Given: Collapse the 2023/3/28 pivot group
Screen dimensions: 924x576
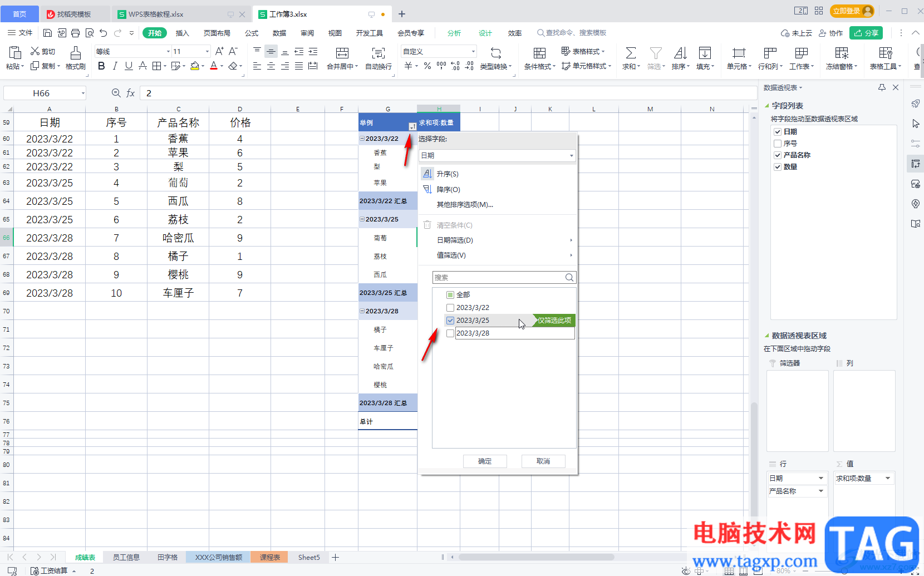Looking at the screenshot, I should [x=362, y=311].
